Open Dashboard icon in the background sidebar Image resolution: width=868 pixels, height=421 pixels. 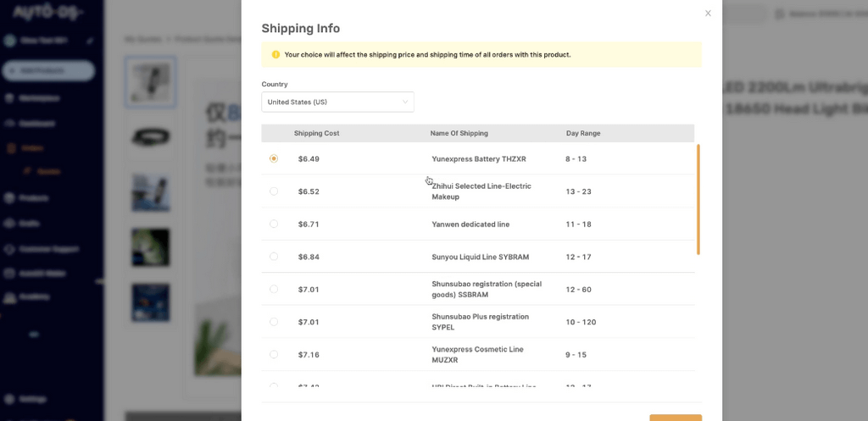click(8, 124)
